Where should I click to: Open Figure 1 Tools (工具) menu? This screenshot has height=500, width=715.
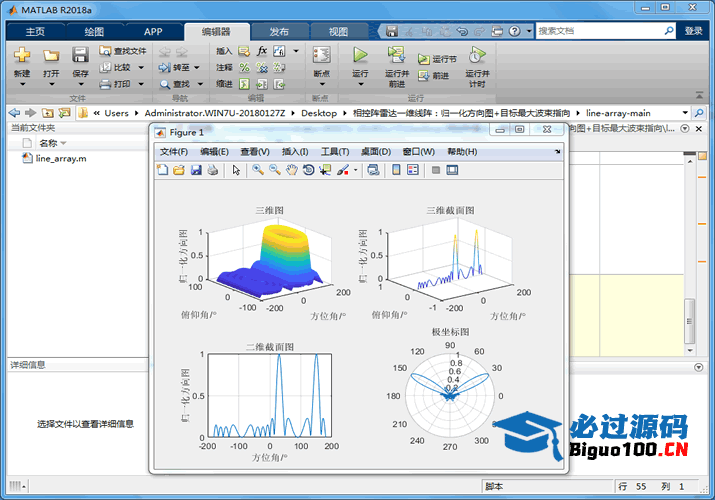[x=335, y=152]
